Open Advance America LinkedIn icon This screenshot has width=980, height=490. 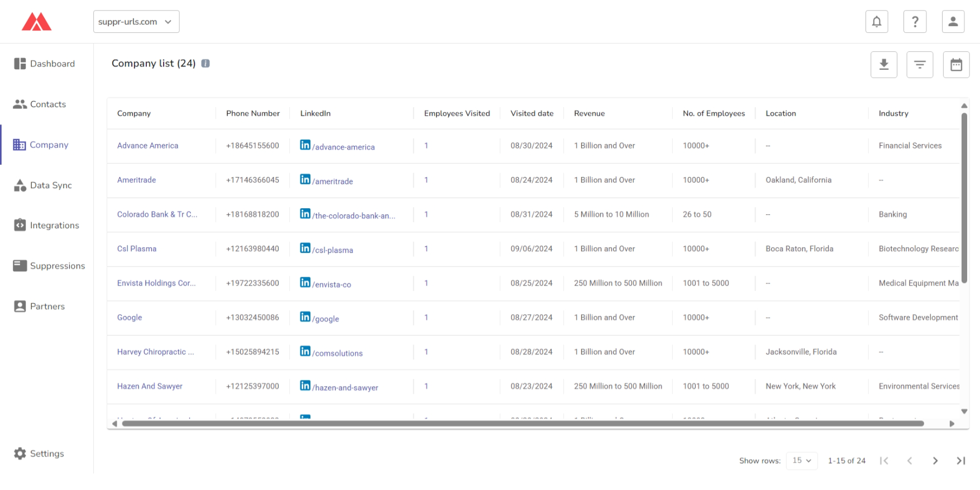point(305,145)
